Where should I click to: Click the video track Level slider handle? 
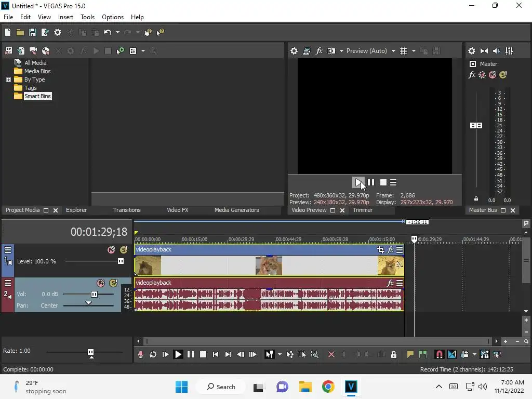pyautogui.click(x=121, y=261)
